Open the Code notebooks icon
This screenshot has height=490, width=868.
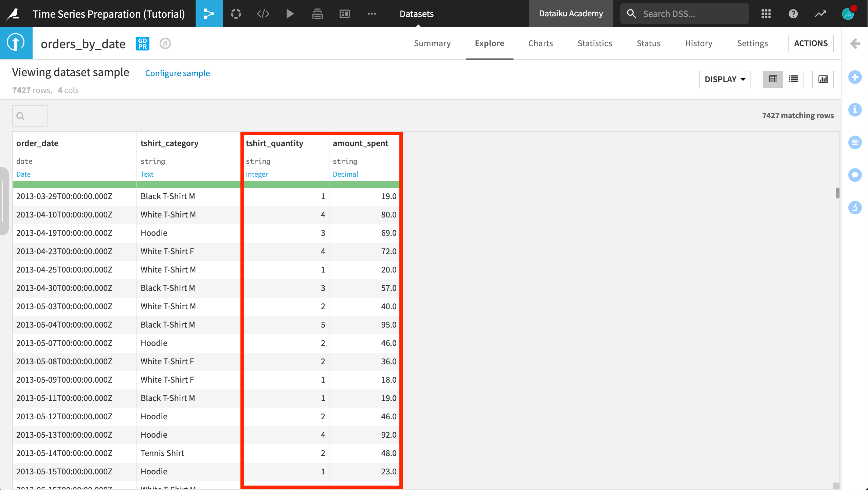263,14
